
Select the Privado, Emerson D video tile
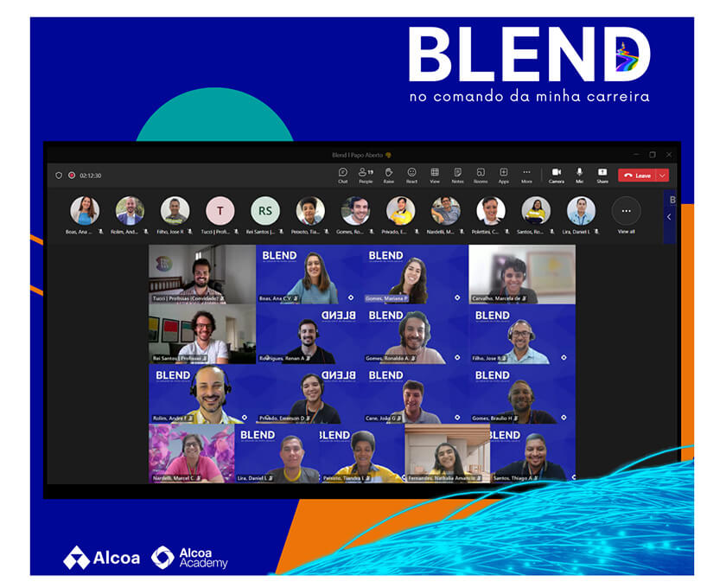[309, 393]
